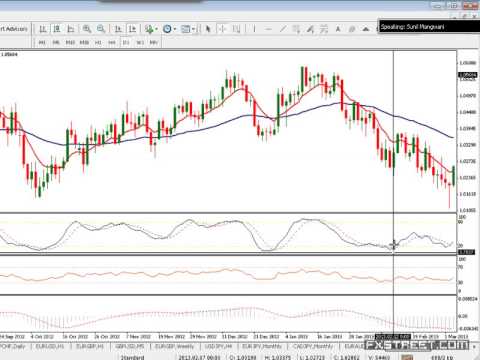Select the candlestick chart type icon
Screen dimensions: 480x360
coord(57,29)
